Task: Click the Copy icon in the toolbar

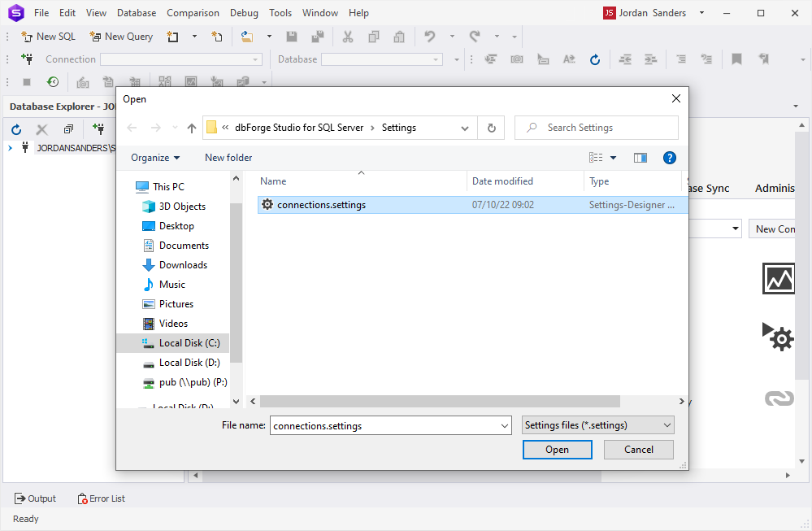Action: click(x=373, y=37)
